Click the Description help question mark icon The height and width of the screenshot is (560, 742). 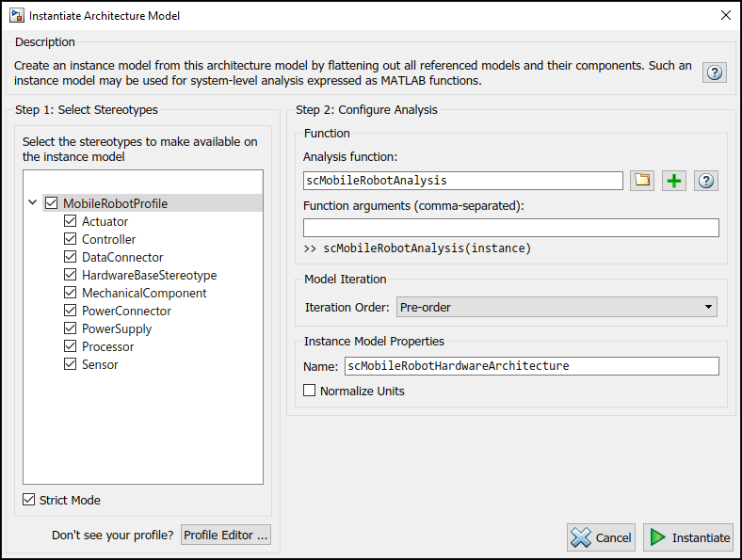pyautogui.click(x=715, y=72)
